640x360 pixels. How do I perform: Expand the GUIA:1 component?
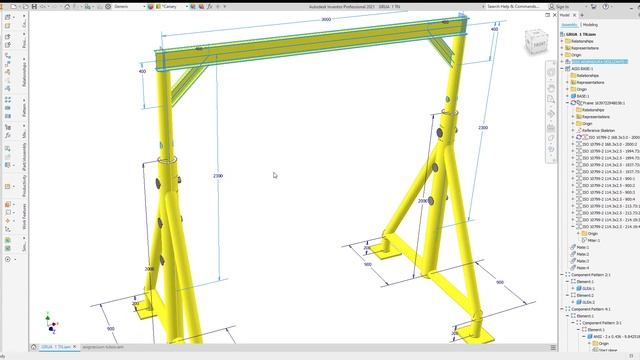pos(573,289)
